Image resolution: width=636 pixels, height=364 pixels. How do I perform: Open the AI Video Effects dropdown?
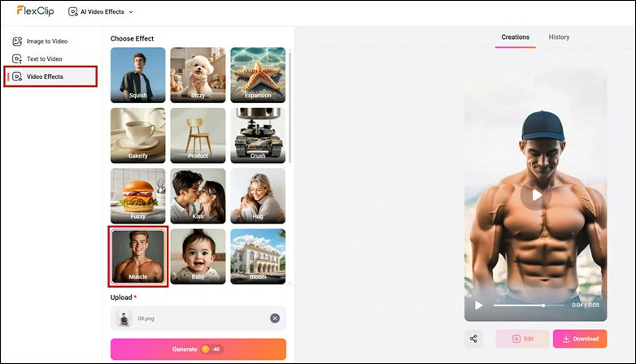click(x=101, y=12)
